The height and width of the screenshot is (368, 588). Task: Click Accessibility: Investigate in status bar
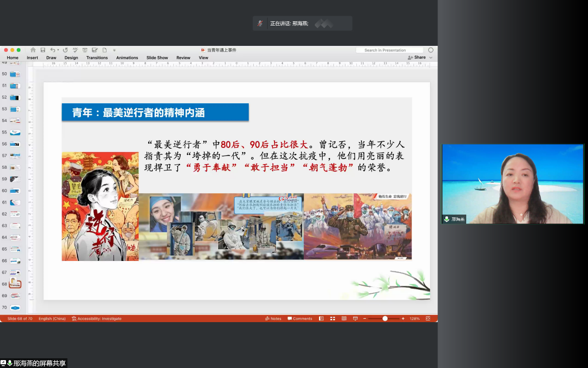click(97, 318)
